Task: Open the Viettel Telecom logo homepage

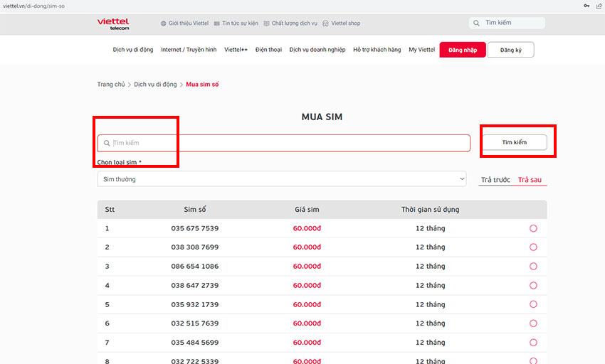Action: [113, 23]
